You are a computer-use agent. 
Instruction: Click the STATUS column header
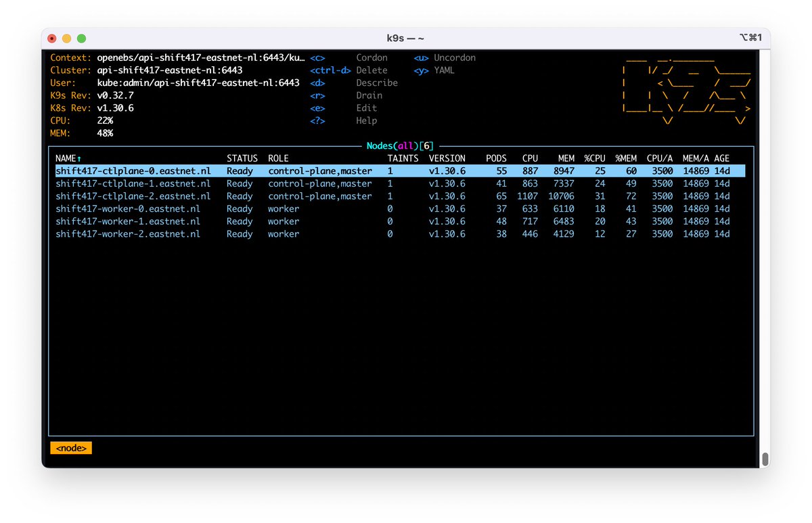[x=242, y=158]
